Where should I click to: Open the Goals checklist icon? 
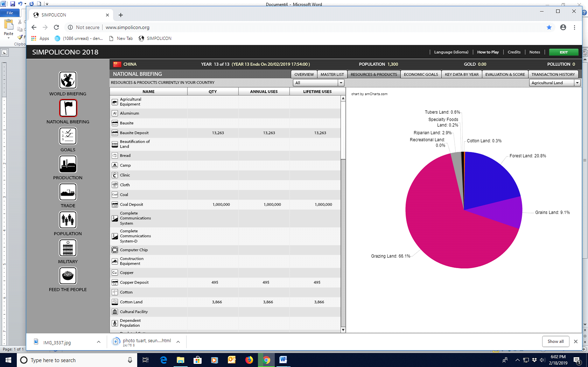pos(68,136)
